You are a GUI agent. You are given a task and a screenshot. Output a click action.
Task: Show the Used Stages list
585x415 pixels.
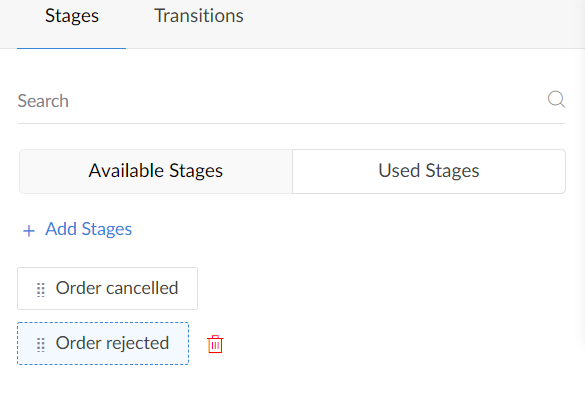[x=429, y=171]
